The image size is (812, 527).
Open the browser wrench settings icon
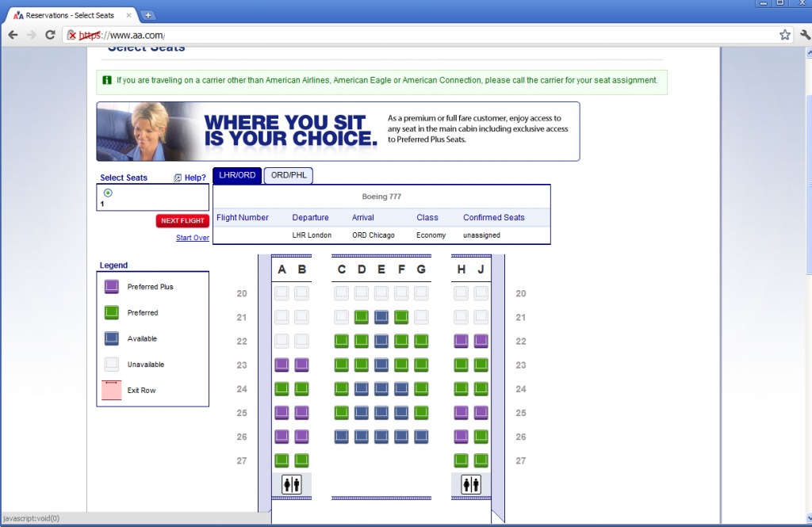[x=804, y=34]
